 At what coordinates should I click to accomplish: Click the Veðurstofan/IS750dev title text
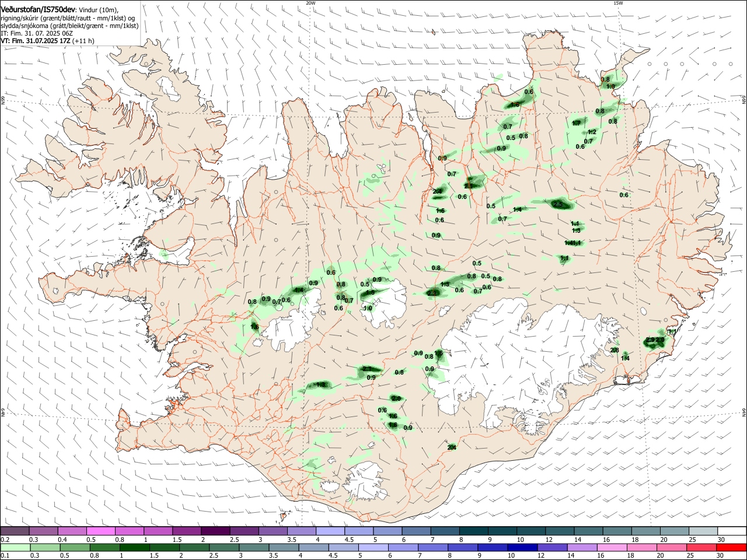click(x=38, y=10)
